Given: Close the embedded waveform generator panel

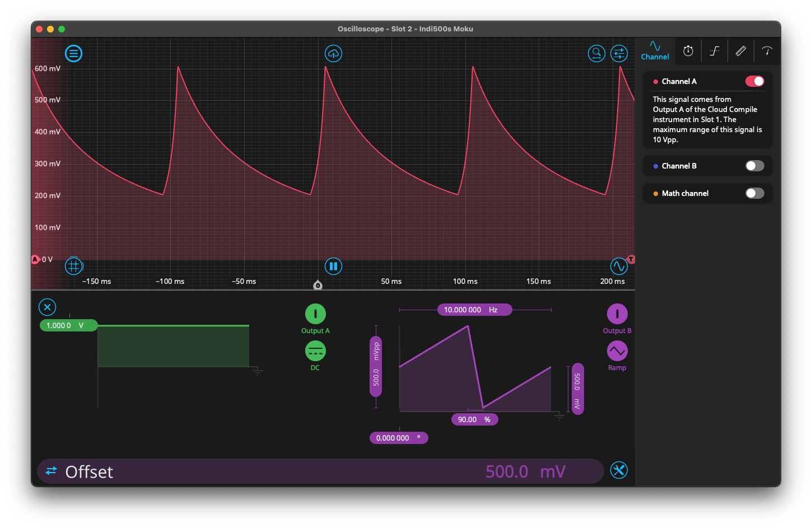Looking at the screenshot, I should 47,307.
